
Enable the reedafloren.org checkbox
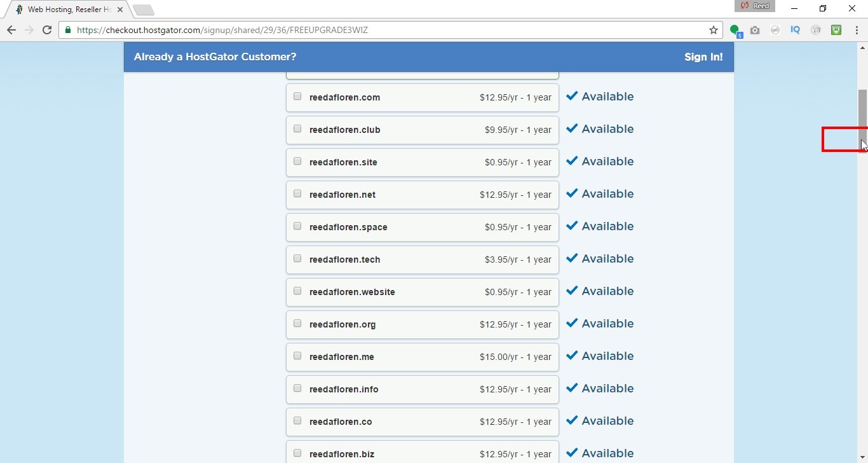[x=297, y=324]
